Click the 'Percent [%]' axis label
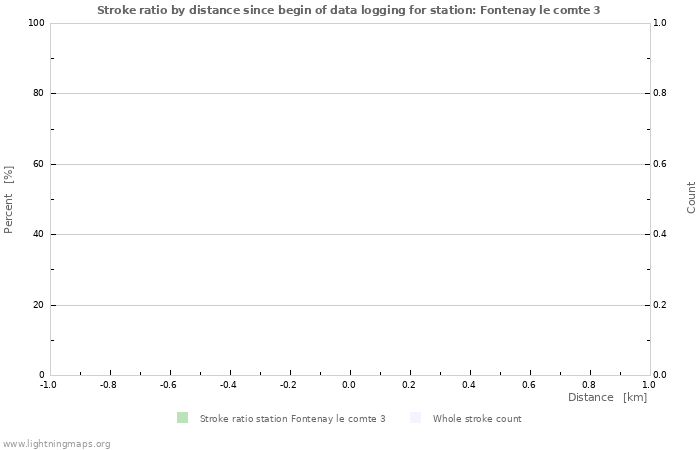The image size is (700, 450). (x=9, y=199)
